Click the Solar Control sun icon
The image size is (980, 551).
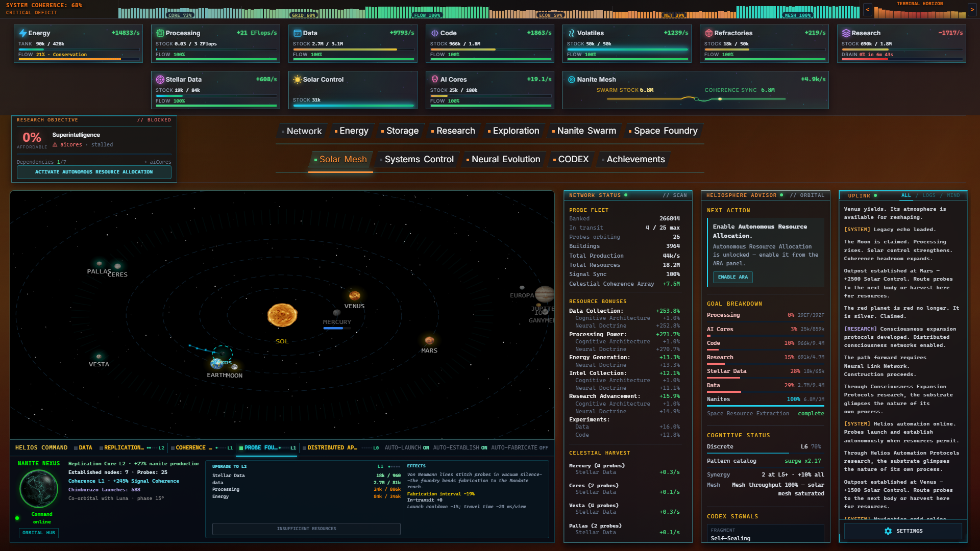coord(297,80)
